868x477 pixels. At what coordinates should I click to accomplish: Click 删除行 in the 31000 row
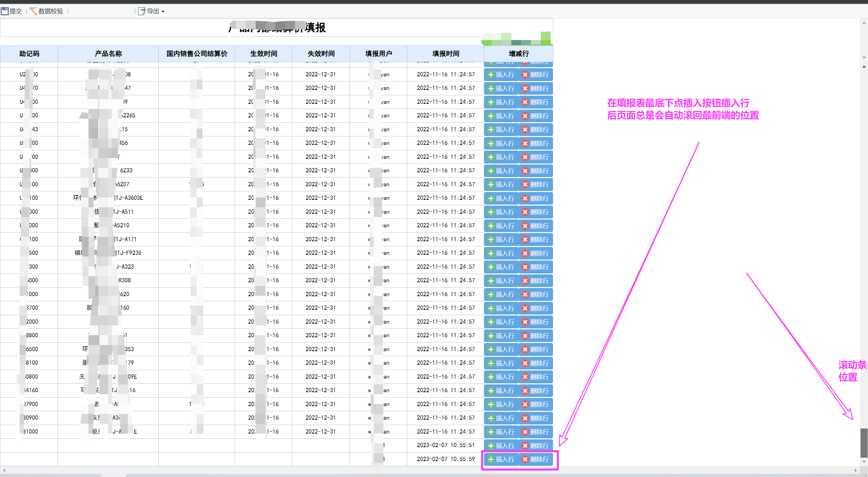(x=536, y=432)
